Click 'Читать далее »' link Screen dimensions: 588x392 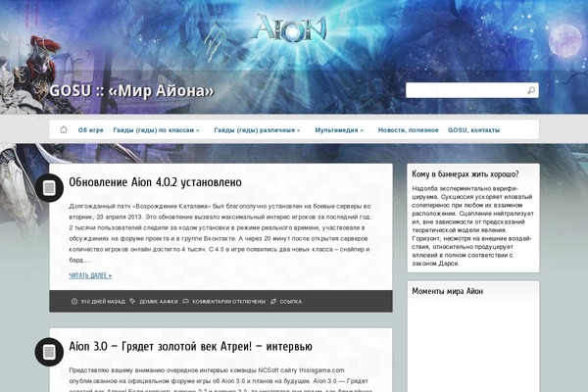click(90, 275)
